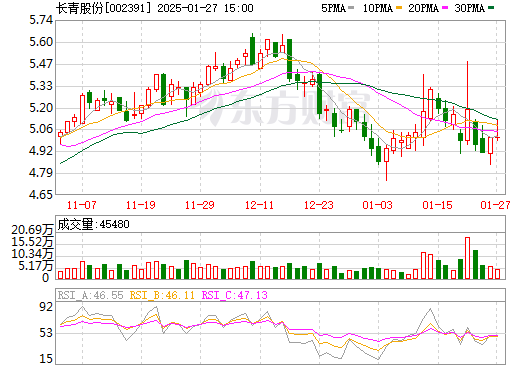Image resolution: width=520 pixels, height=365 pixels.
Task: Click the 20.69万 volume axis label
Action: [x=32, y=230]
